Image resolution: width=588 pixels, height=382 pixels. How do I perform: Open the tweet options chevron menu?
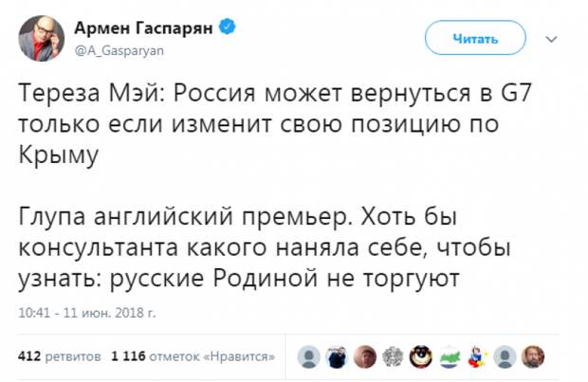(551, 39)
